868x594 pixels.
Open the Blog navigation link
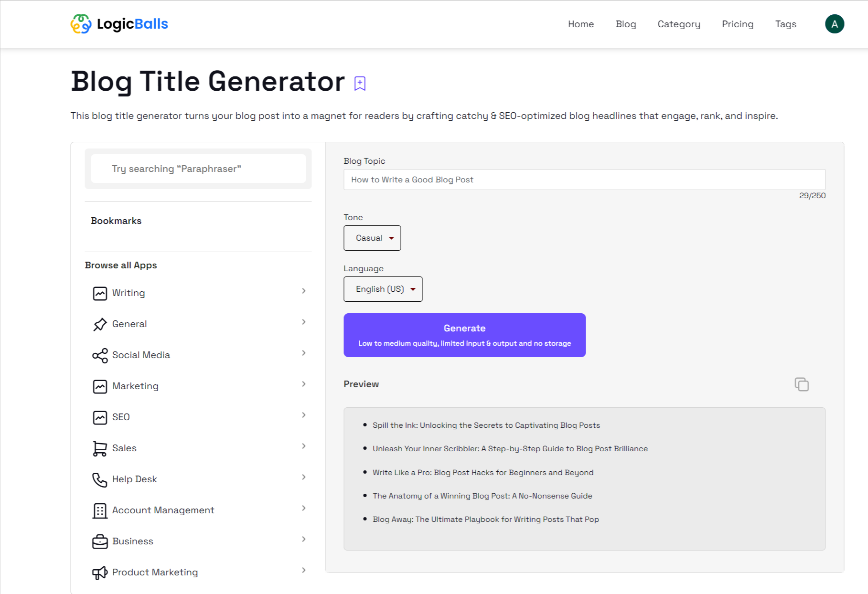click(x=626, y=24)
